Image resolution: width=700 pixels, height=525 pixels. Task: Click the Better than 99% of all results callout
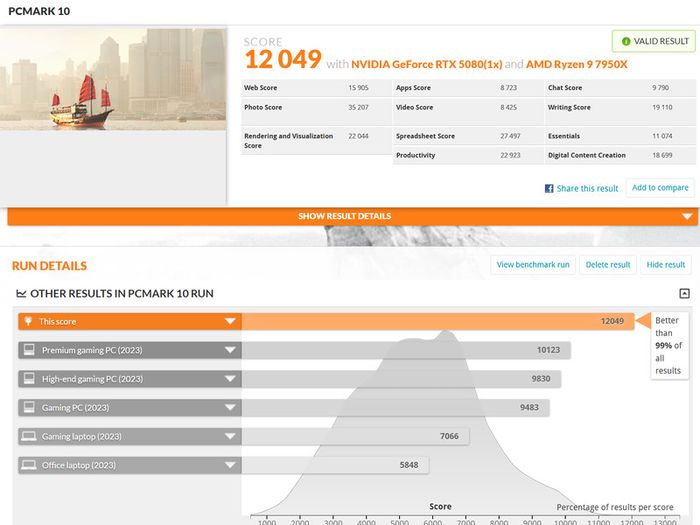(x=668, y=346)
